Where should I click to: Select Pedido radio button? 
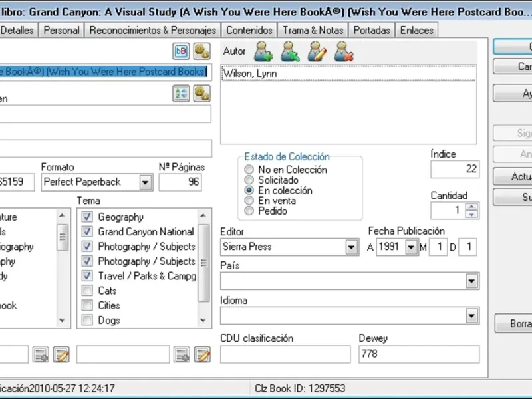click(x=249, y=211)
